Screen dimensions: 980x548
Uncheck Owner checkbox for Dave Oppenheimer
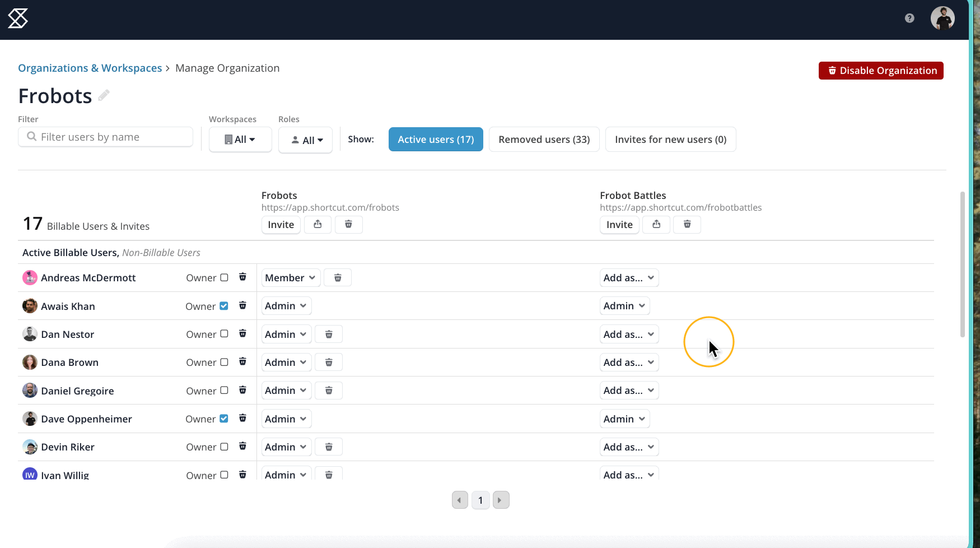point(224,419)
